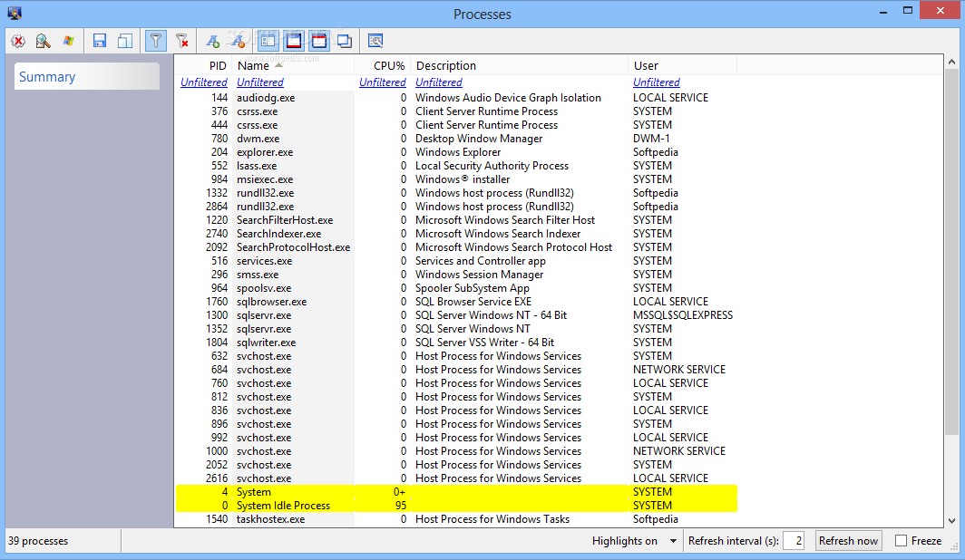
Task: Select the lsass.exe process row
Action: pyautogui.click(x=456, y=165)
